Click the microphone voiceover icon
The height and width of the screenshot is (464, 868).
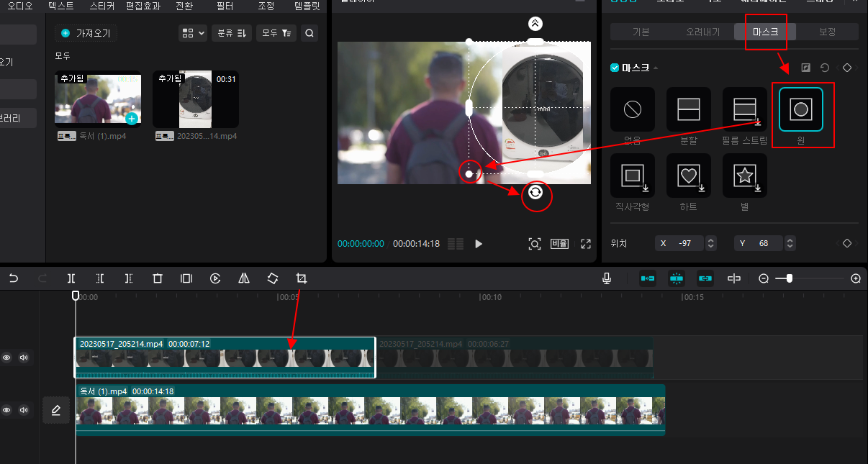click(x=608, y=278)
